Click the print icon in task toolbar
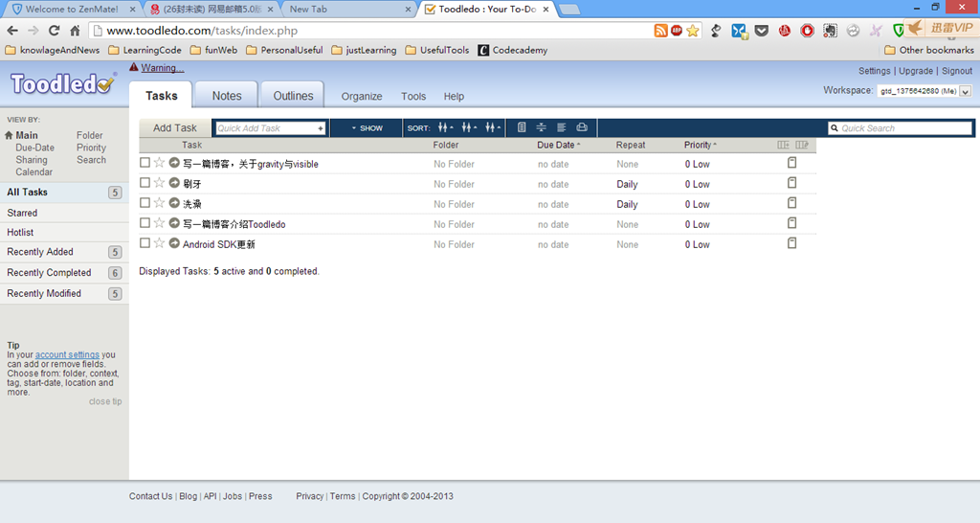Image resolution: width=980 pixels, height=523 pixels. 582,127
